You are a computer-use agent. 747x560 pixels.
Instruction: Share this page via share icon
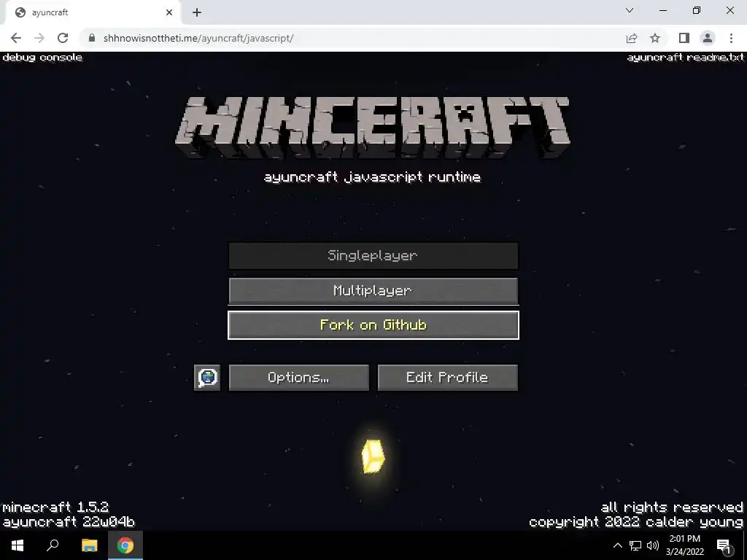click(x=632, y=38)
